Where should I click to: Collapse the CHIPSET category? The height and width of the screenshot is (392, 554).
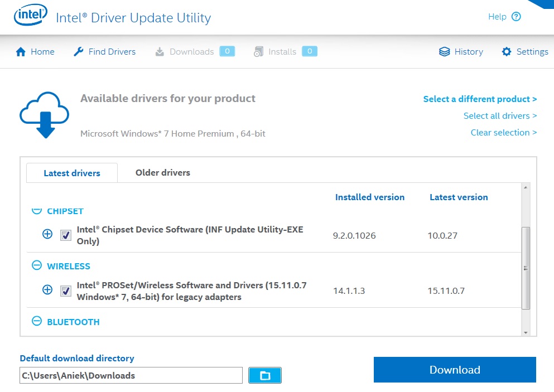tap(37, 210)
